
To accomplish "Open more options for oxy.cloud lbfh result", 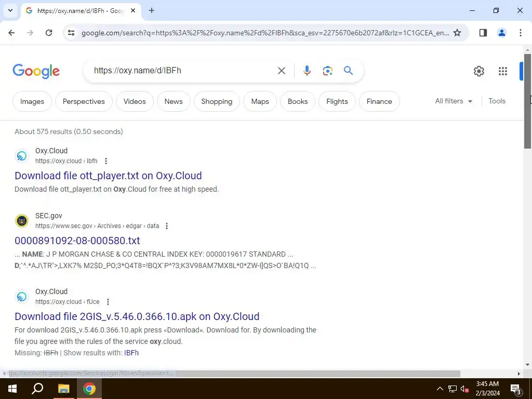I will point(106,161).
